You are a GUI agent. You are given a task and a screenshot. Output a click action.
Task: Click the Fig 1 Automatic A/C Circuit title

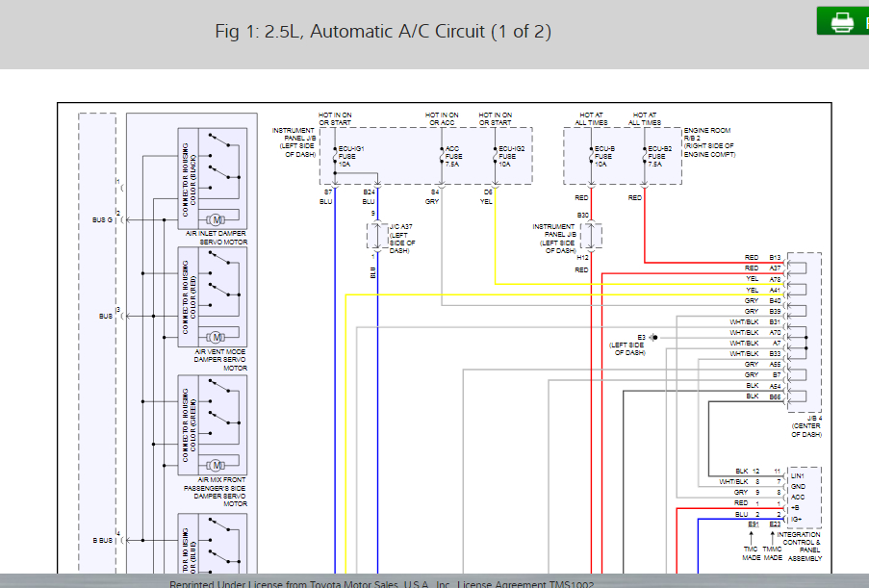tap(383, 31)
